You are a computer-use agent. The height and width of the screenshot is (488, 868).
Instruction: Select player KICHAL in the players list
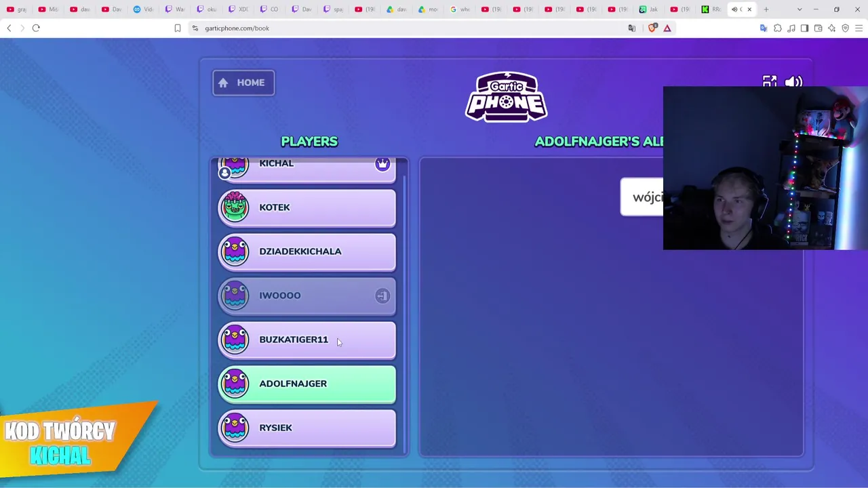tap(307, 170)
